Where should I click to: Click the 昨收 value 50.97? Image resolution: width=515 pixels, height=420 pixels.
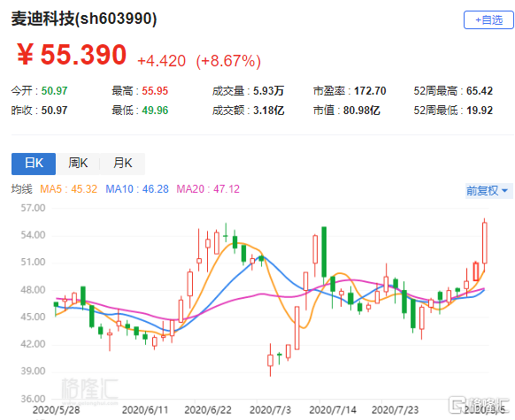pos(54,111)
